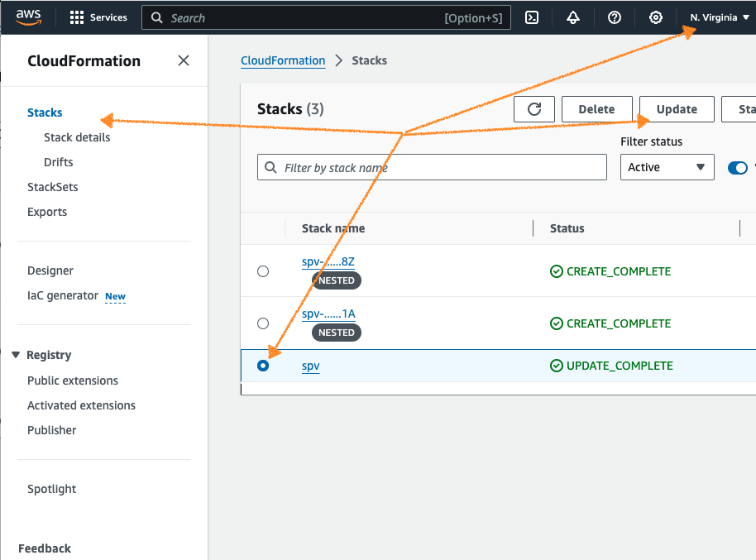Open the N. Virginia region dropdown
The width and height of the screenshot is (756, 560).
pyautogui.click(x=720, y=18)
